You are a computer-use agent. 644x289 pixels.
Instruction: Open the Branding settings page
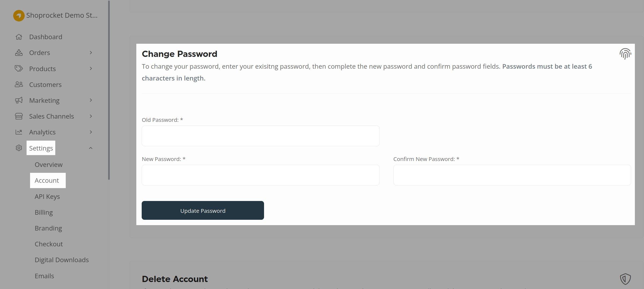[48, 228]
